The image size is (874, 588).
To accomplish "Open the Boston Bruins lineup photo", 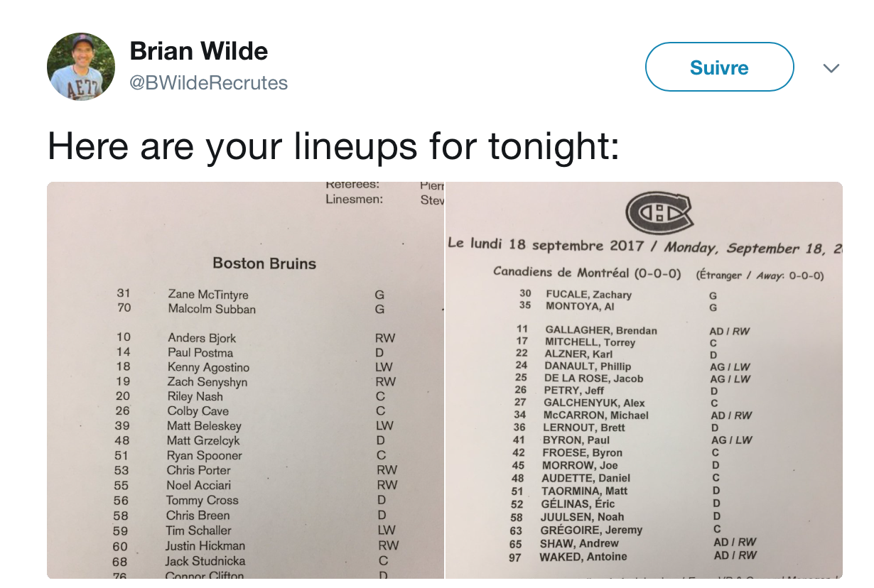I will point(246,381).
